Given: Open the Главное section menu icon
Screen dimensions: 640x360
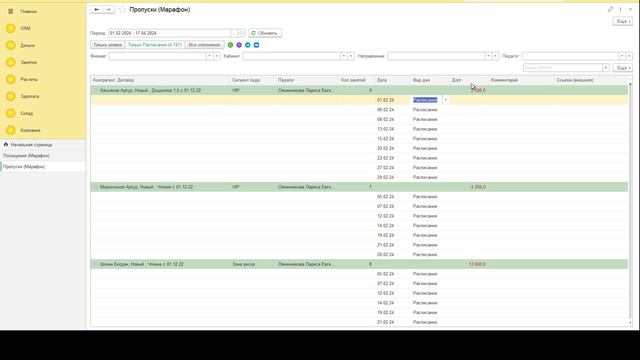Looking at the screenshot, I should point(11,11).
